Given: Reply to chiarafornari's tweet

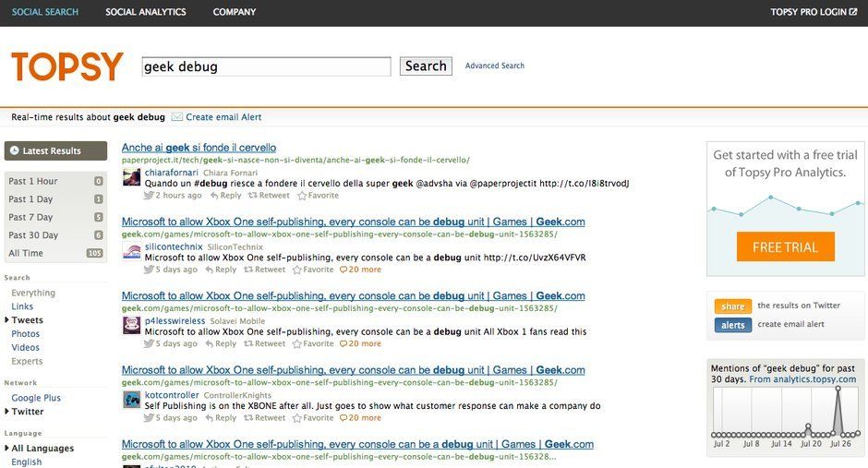Looking at the screenshot, I should [226, 196].
